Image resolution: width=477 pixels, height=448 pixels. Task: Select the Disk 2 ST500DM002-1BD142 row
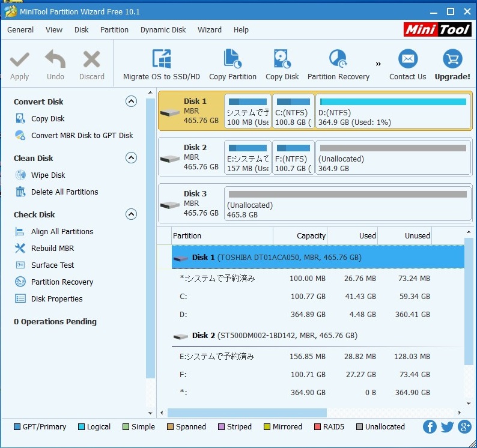pos(318,336)
